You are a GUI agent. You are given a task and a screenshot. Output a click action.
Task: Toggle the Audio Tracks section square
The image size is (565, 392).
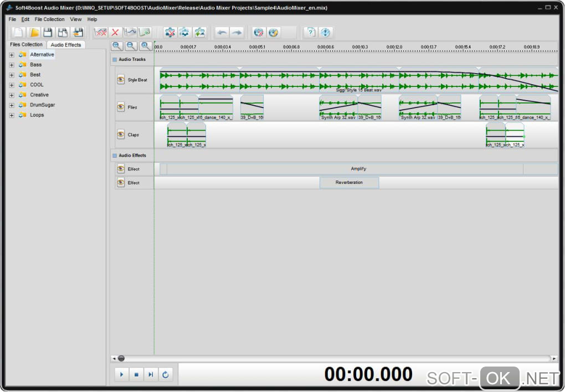(115, 59)
